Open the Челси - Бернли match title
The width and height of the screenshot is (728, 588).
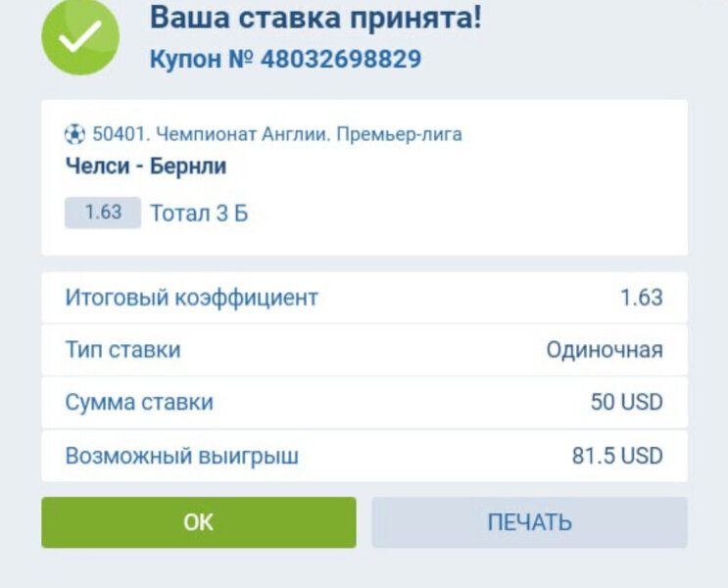point(145,166)
